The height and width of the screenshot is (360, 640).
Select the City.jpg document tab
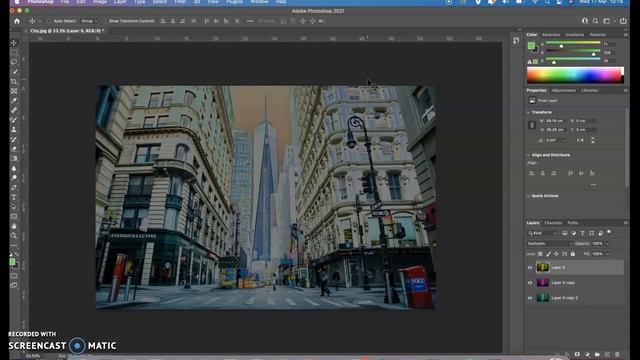click(67, 31)
